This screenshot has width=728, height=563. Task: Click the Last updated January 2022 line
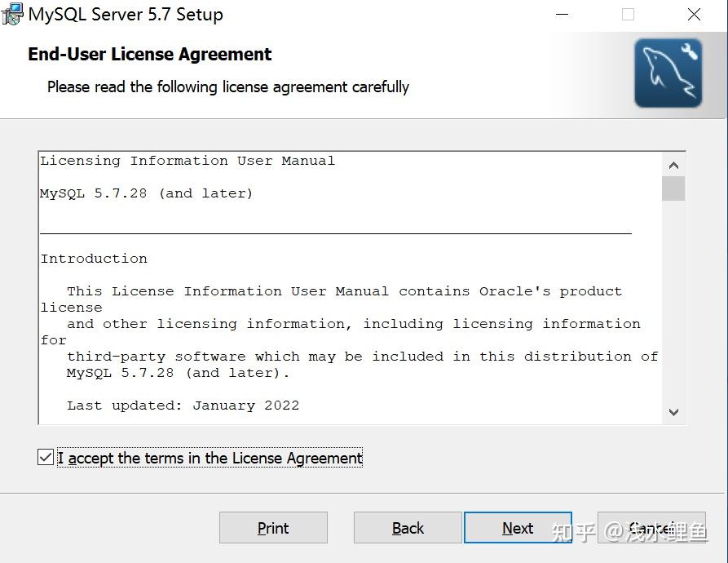(183, 405)
